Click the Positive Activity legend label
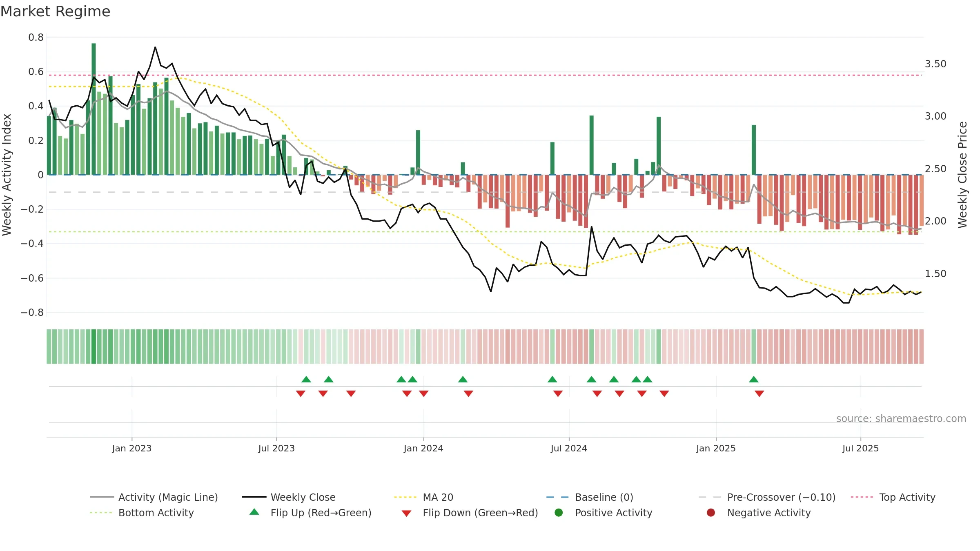 [613, 513]
